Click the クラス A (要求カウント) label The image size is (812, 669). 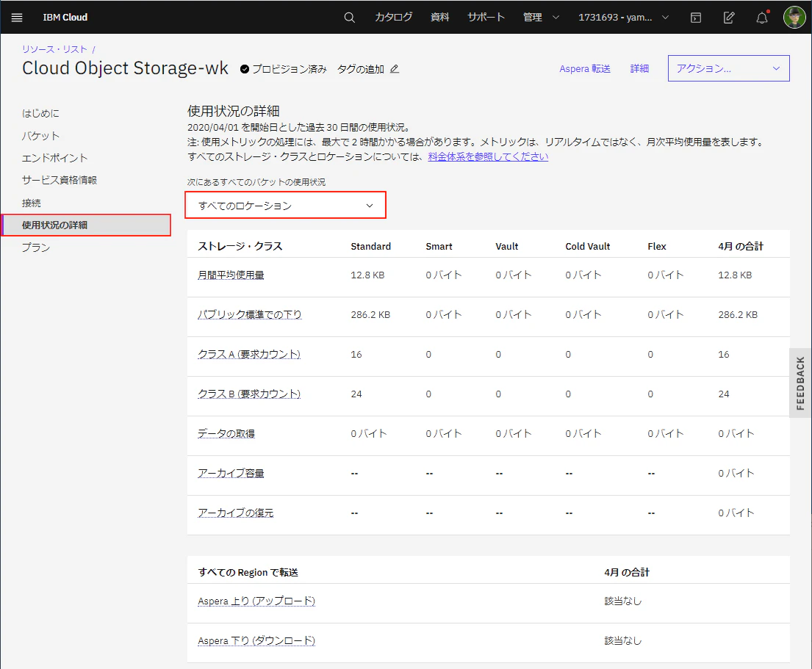pos(249,354)
